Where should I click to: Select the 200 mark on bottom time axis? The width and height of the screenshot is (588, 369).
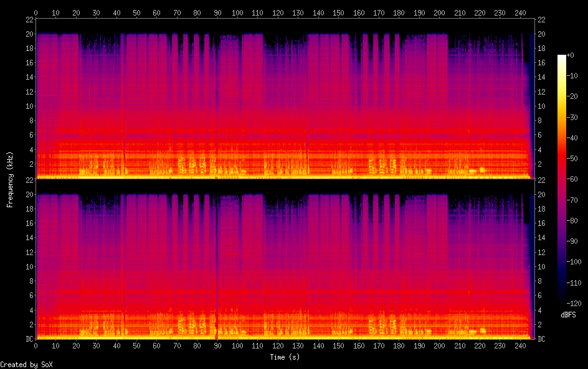click(x=439, y=345)
